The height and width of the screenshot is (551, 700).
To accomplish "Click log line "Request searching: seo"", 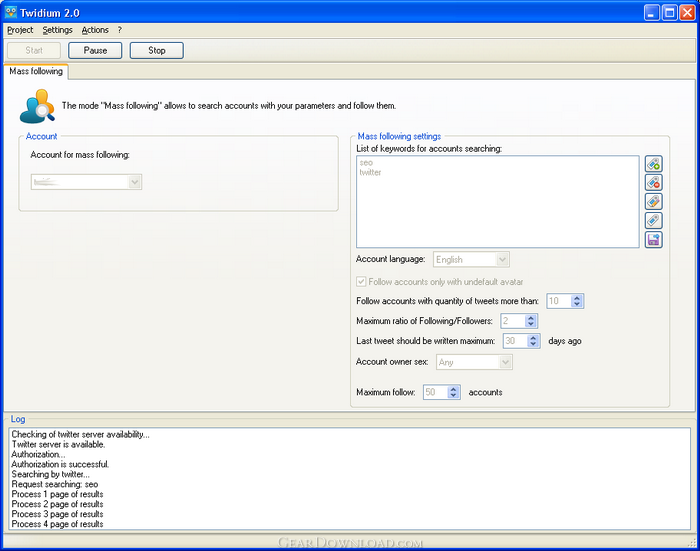I will (x=54, y=484).
